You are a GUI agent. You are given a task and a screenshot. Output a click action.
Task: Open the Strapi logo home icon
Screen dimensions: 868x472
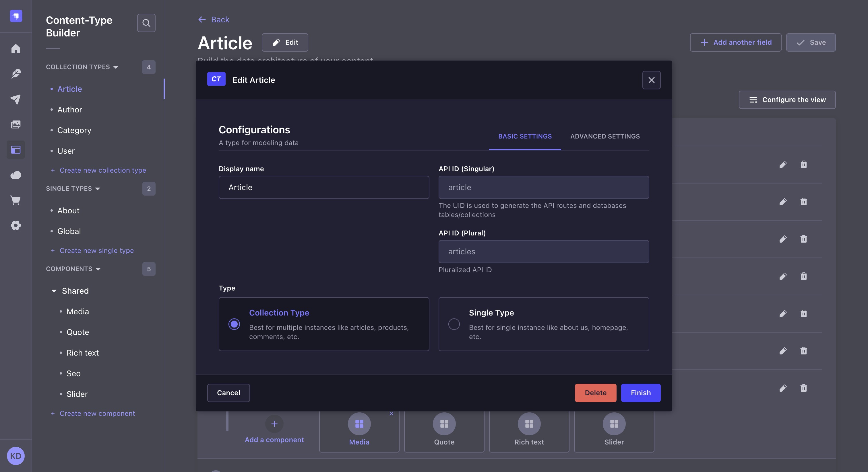coord(16,16)
